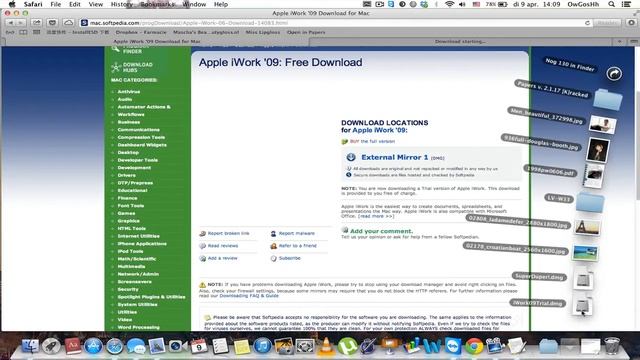This screenshot has height=360, width=640.
Task: Open Finder from the Dock
Action: 30,346
